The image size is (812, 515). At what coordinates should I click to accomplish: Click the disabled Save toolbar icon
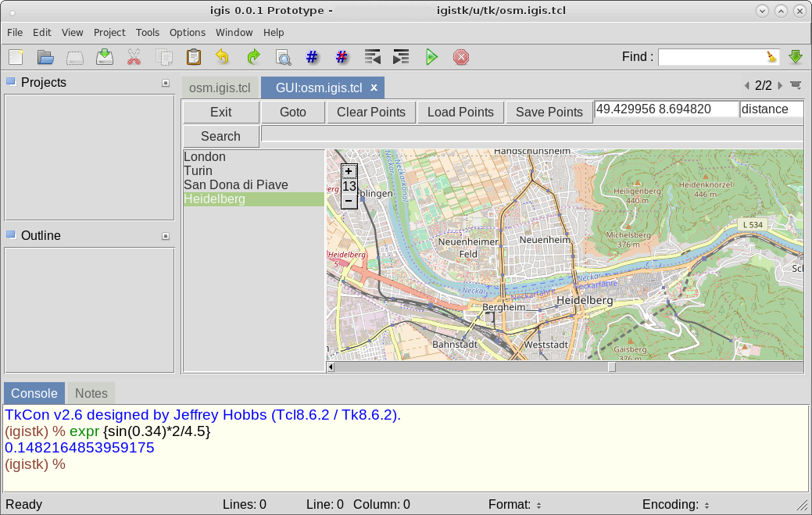[75, 57]
